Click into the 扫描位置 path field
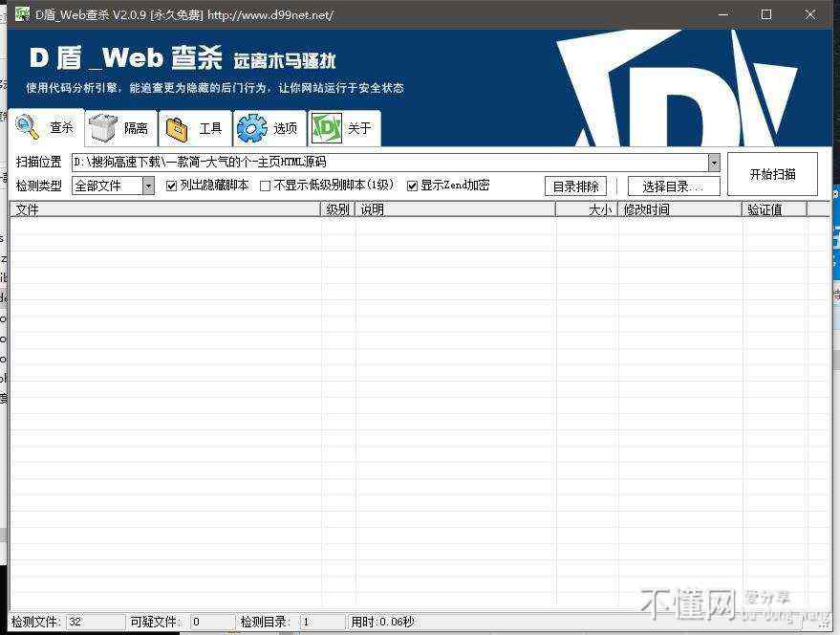 click(x=390, y=163)
